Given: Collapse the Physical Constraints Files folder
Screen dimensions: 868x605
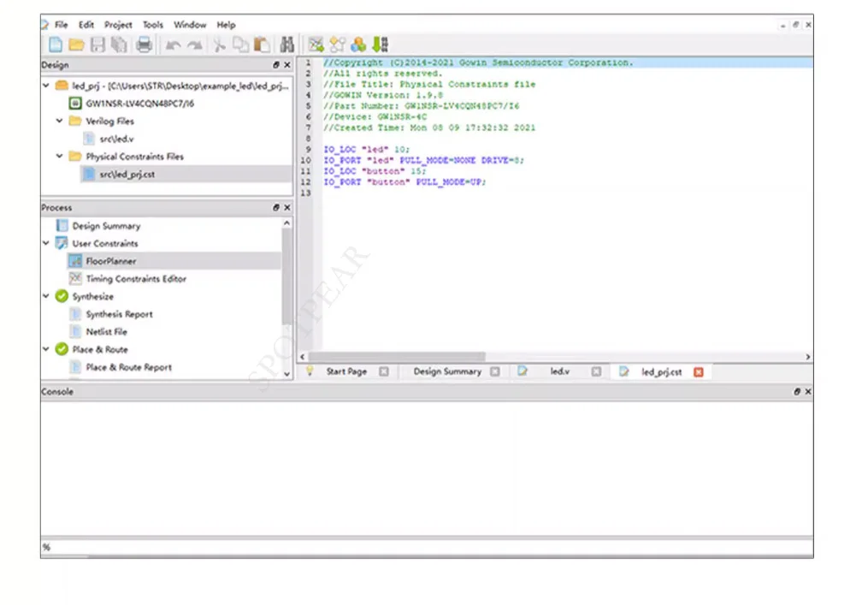Looking at the screenshot, I should tap(59, 156).
